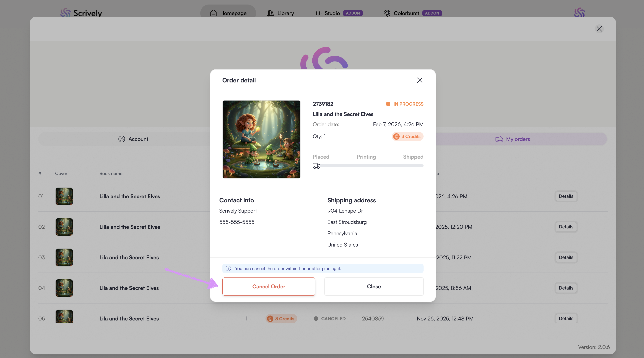Open Details for order row 01
Viewport: 644px width, 358px height.
(x=566, y=196)
